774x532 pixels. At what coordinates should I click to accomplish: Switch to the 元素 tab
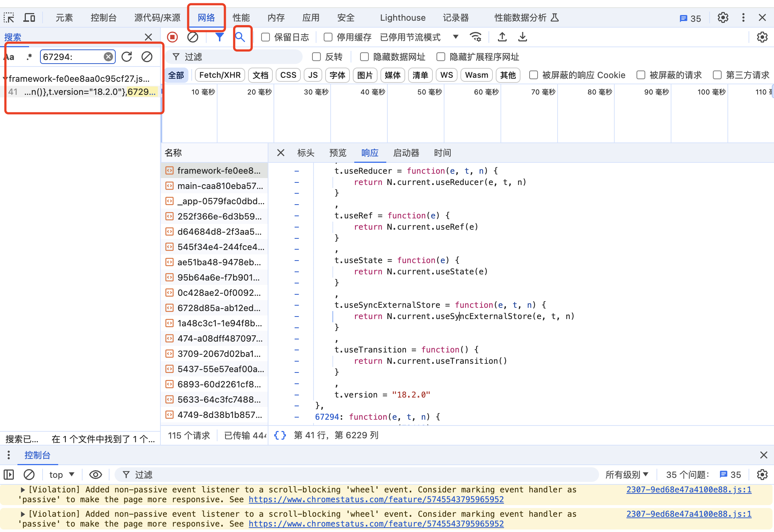(64, 17)
